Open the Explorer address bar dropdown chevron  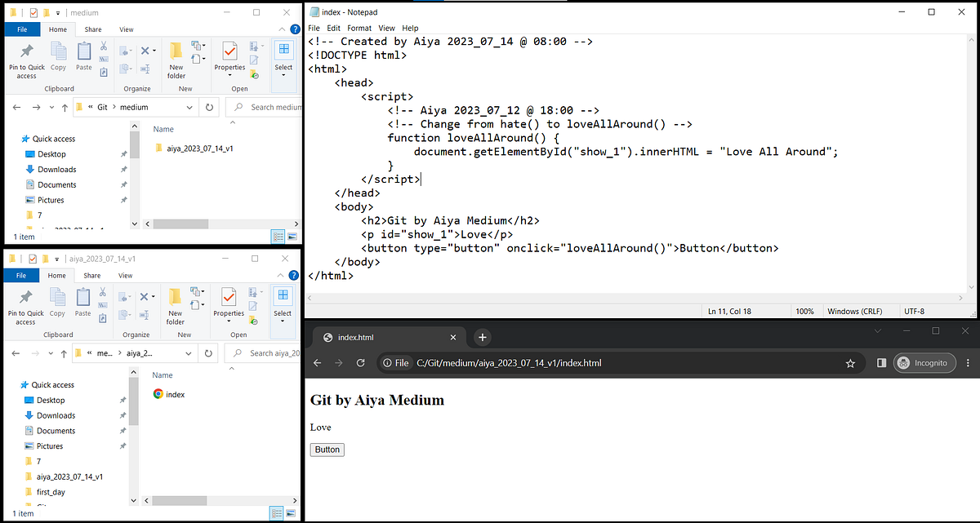click(x=189, y=106)
